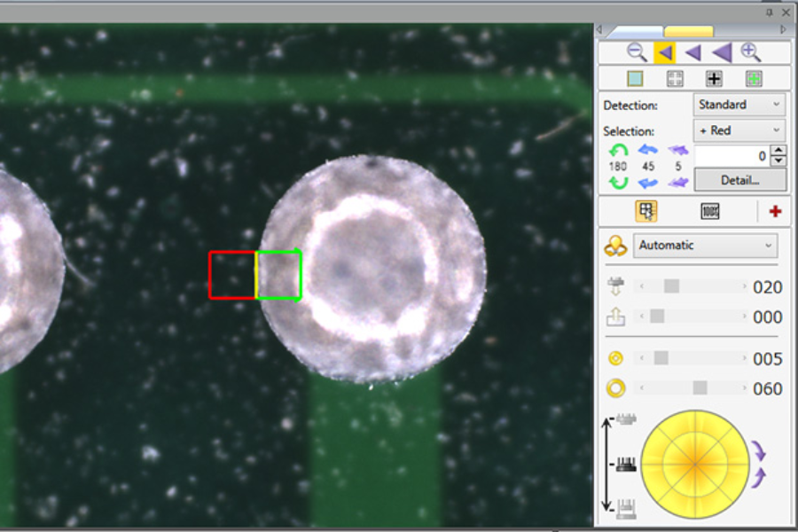Switch to the yellow panel tab
The height and width of the screenshot is (532, 798).
pos(689,32)
